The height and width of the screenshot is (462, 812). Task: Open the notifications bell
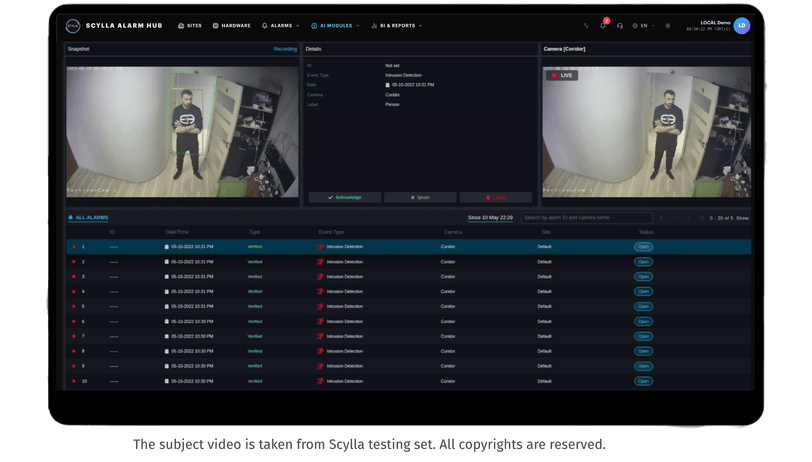pos(603,25)
